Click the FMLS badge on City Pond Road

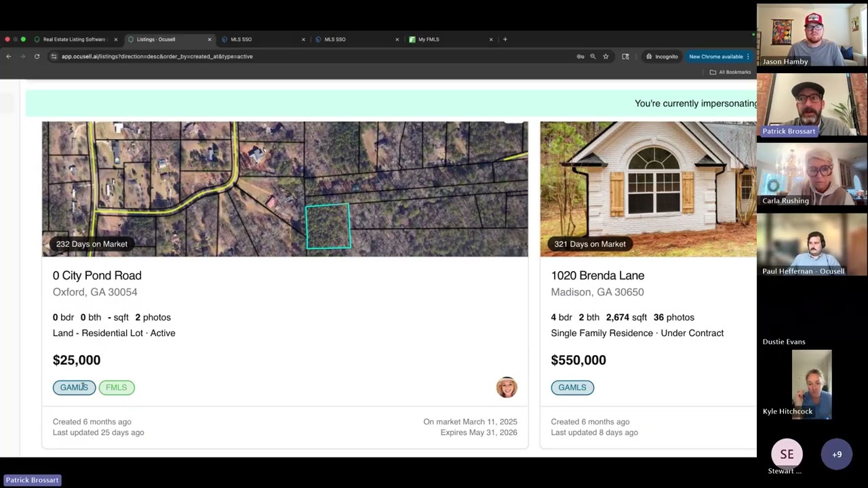pyautogui.click(x=117, y=388)
